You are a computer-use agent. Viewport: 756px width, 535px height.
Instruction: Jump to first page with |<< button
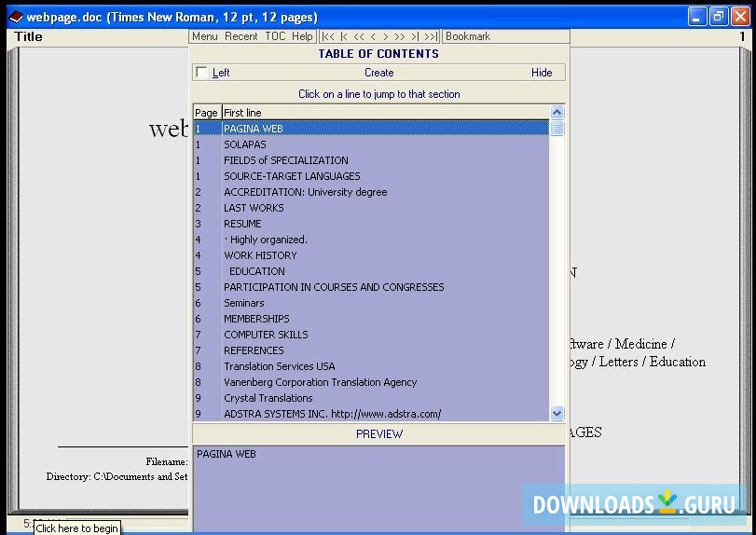pos(328,36)
